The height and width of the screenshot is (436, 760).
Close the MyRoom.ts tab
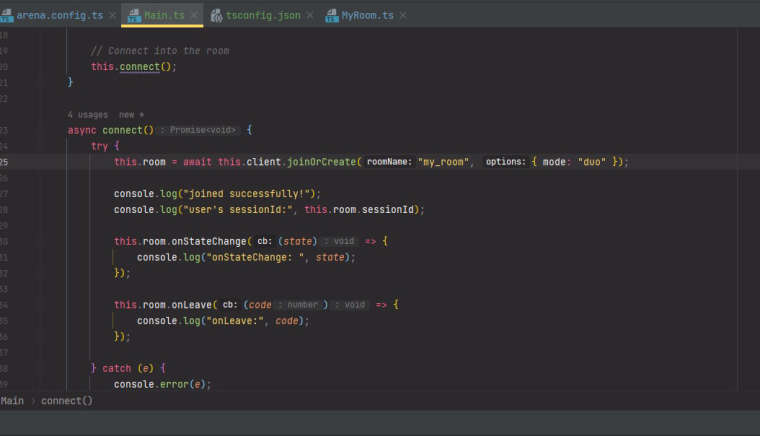[403, 16]
